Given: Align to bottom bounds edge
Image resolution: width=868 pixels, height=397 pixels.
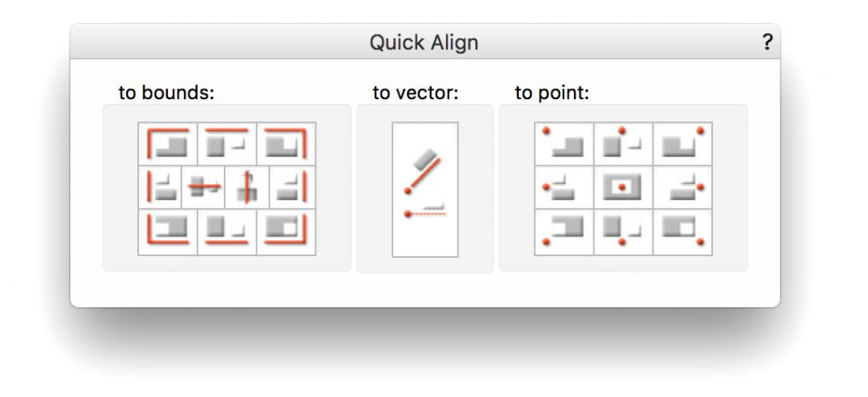Looking at the screenshot, I should [227, 232].
